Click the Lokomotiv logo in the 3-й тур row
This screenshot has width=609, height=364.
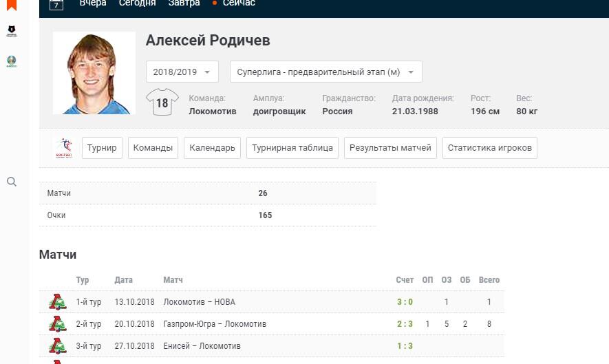(x=58, y=346)
